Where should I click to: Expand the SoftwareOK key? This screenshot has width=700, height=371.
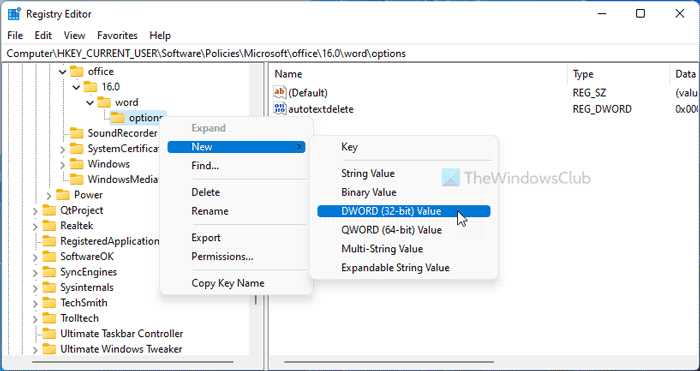tap(35, 257)
